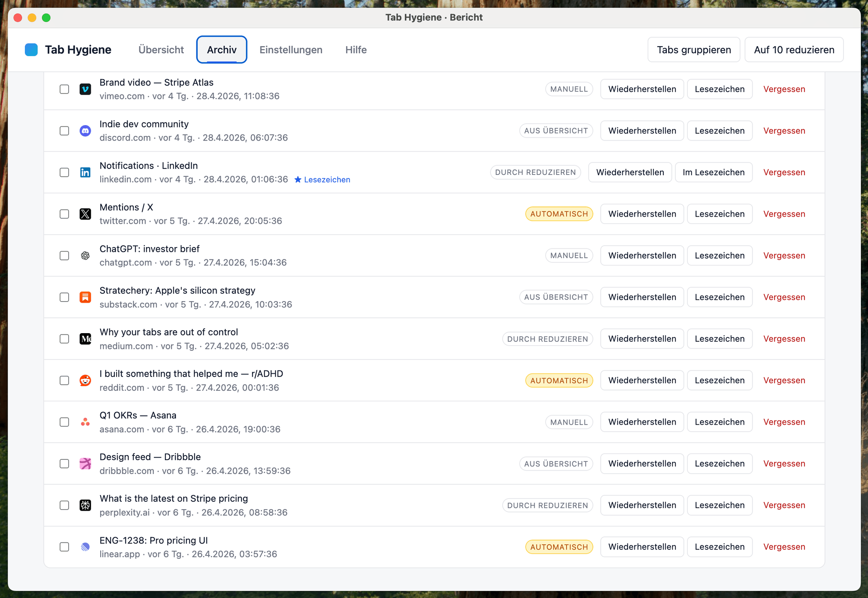Screen dimensions: 868x598
Task: Check the Q1 OKRs — Asana checkbox
Action: point(64,422)
